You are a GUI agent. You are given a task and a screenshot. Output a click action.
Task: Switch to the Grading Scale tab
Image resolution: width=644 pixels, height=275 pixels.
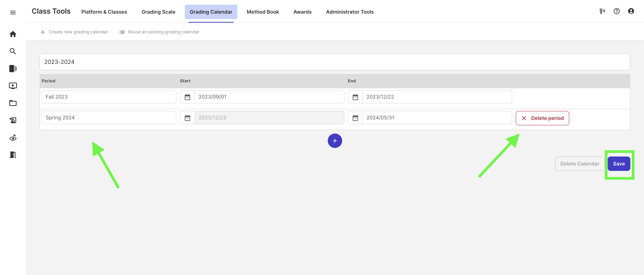(x=158, y=12)
